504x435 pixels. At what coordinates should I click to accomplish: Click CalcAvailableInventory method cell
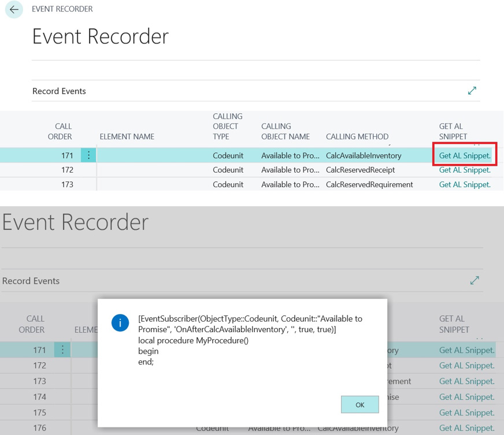[364, 155]
